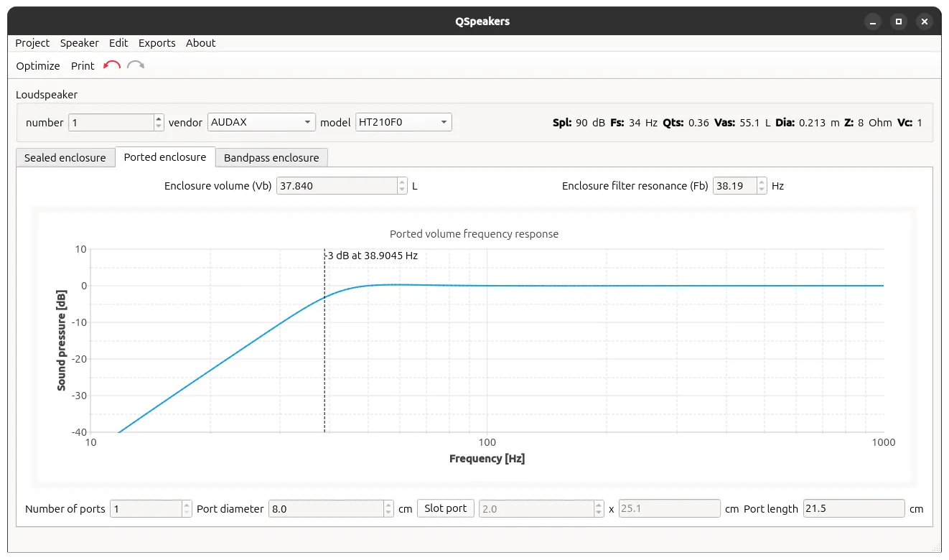Click the Qts value 0.36
This screenshot has width=949, height=560.
coord(698,123)
